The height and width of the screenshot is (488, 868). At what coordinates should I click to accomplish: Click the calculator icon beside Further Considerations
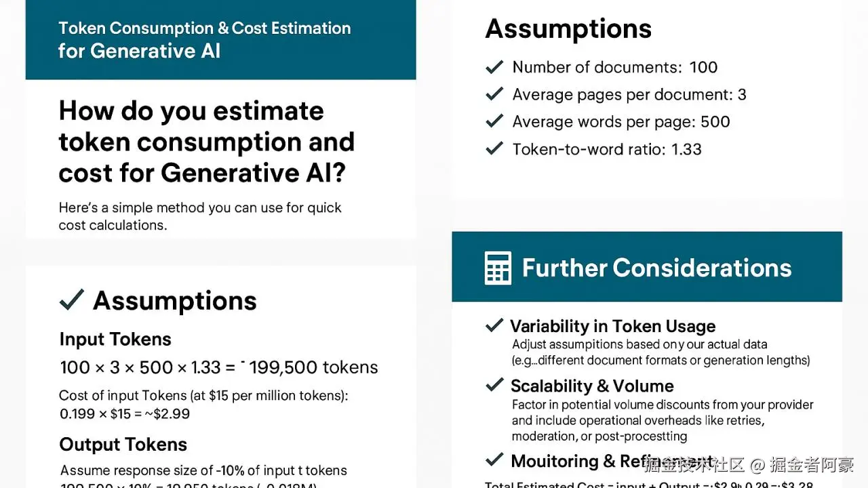[498, 268]
